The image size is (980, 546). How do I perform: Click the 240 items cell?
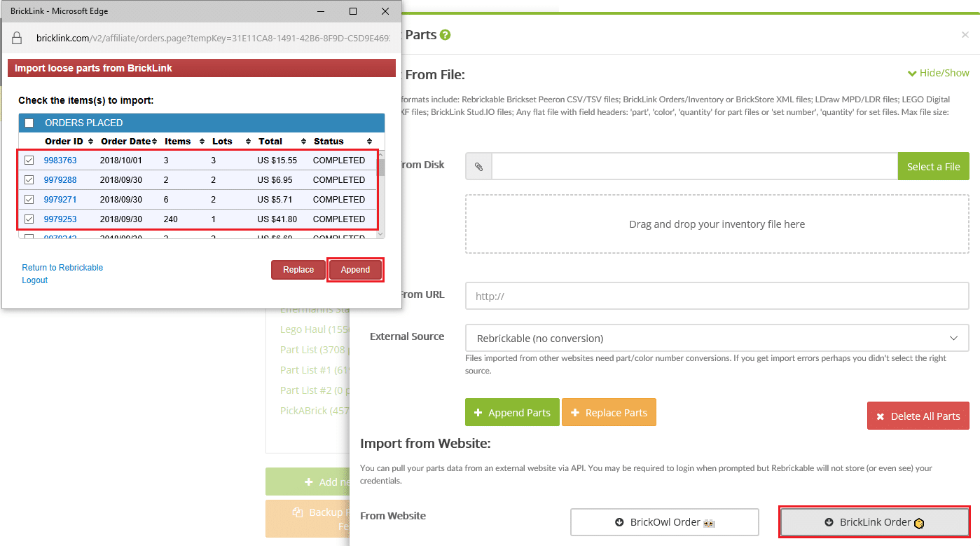tap(172, 219)
